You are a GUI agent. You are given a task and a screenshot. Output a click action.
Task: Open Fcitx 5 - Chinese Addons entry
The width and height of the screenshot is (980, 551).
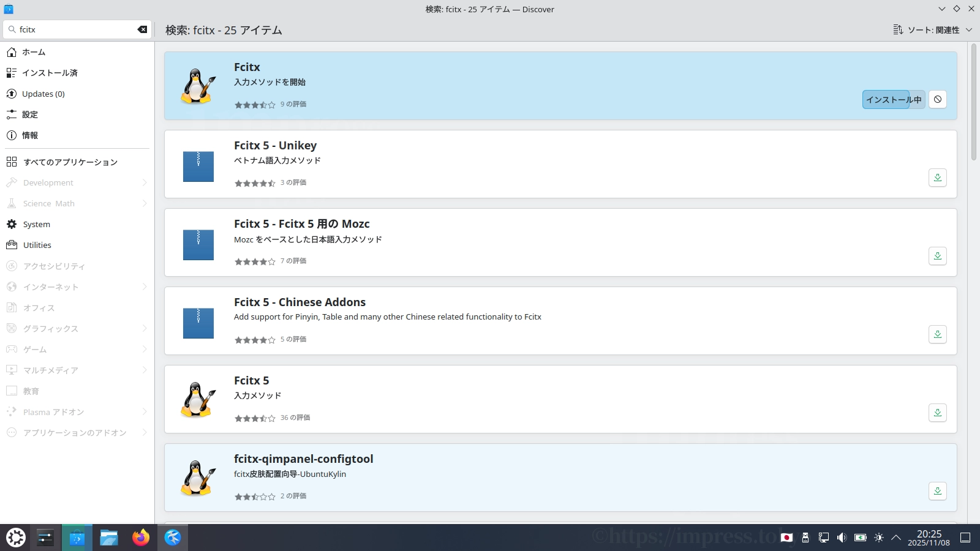(x=560, y=321)
